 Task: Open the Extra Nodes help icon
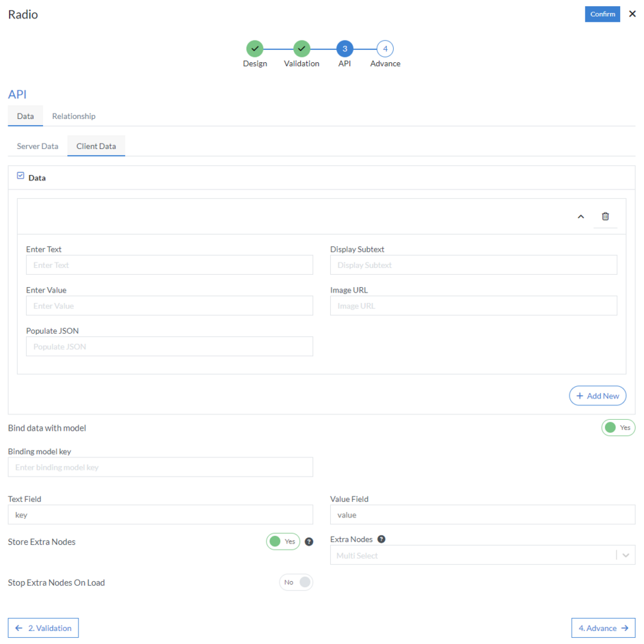click(x=382, y=538)
